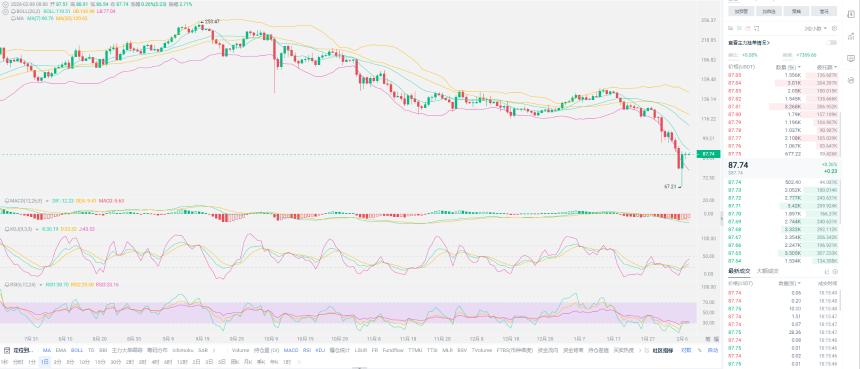Expand more main indicators arrow after SAR
The height and width of the screenshot is (369, 860).
(214, 350)
